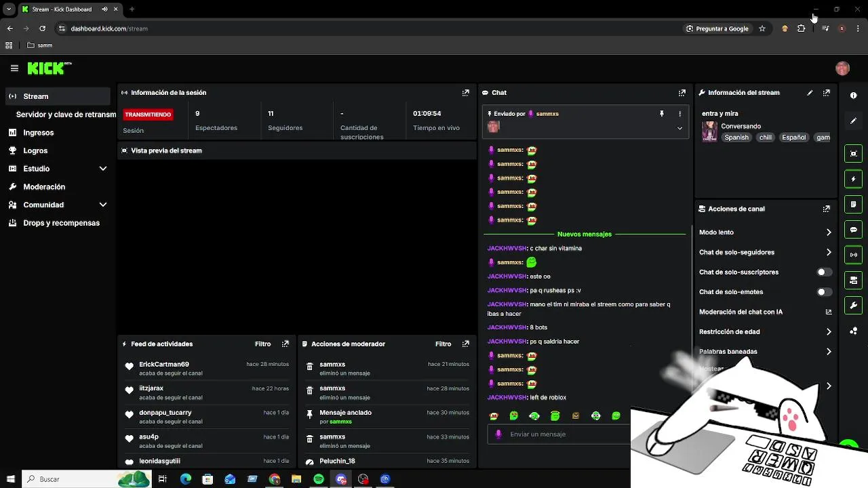This screenshot has width=868, height=488.
Task: Select Stream in the left sidebar
Action: coord(58,96)
